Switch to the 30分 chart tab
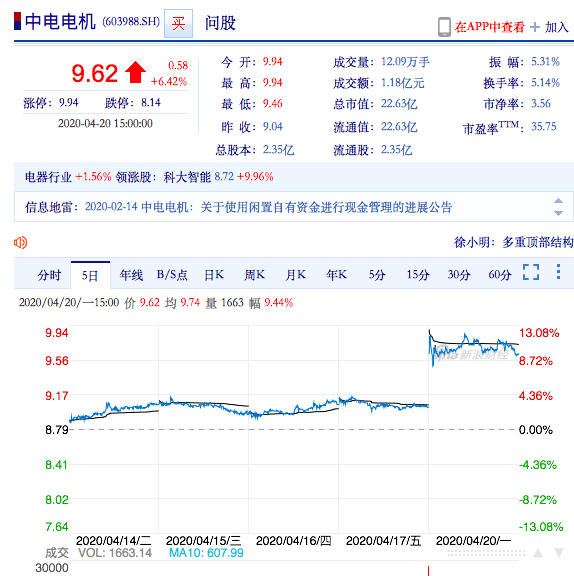The width and height of the screenshot is (574, 576). coord(459,275)
